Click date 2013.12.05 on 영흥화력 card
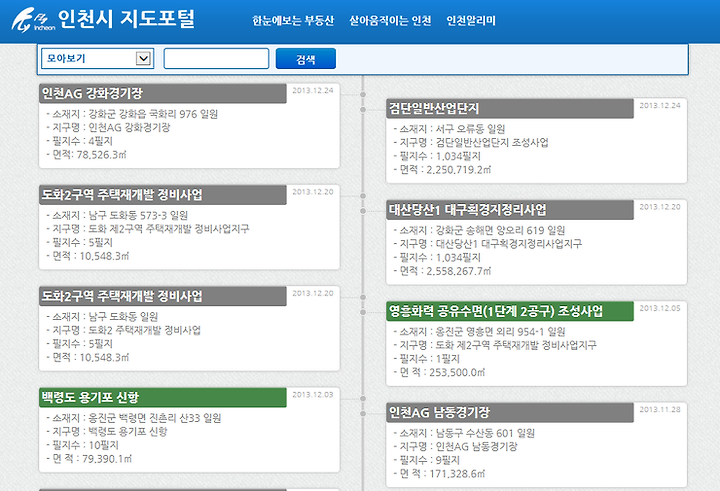This screenshot has height=491, width=720. click(x=660, y=308)
